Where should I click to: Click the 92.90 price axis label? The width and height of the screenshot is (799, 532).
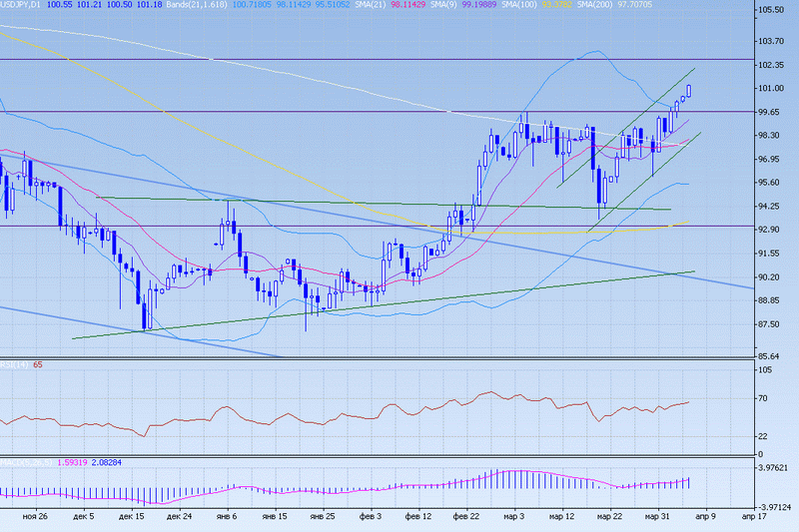pyautogui.click(x=769, y=230)
